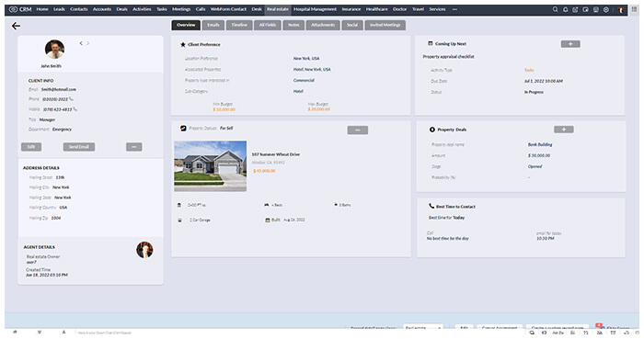Click the Property appraisal checklist text
This screenshot has width=644, height=339.
[449, 57]
